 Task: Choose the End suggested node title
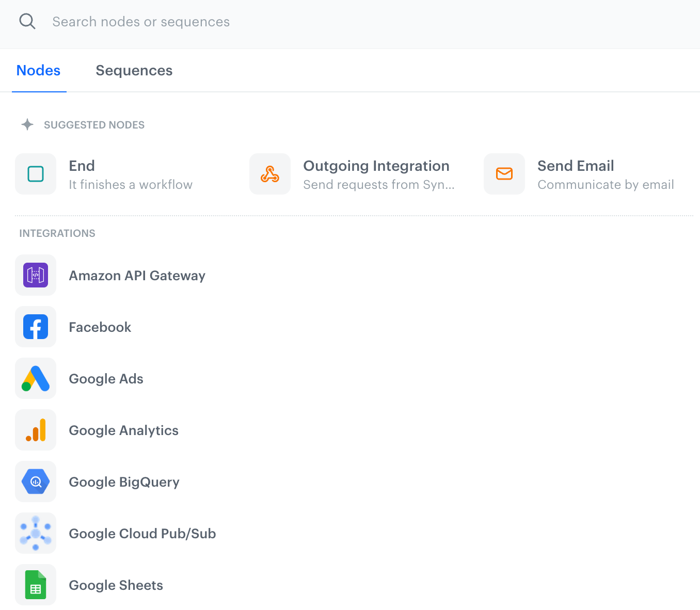(x=82, y=166)
